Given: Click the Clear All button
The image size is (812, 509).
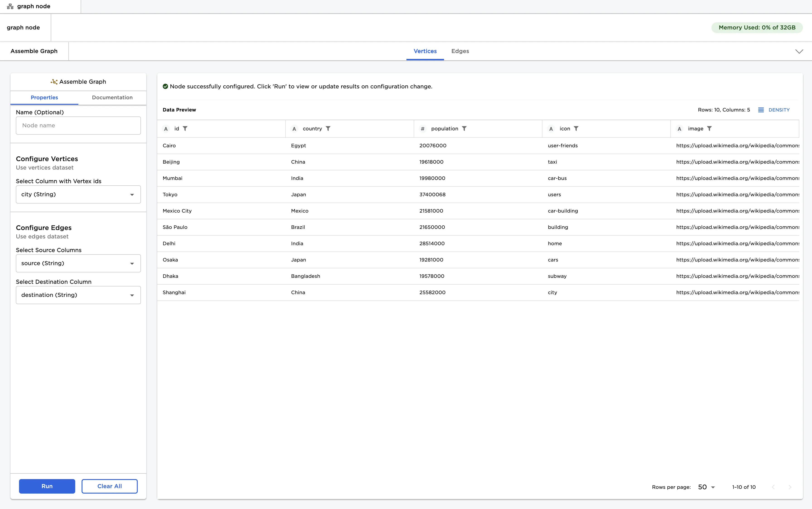Looking at the screenshot, I should (x=109, y=486).
